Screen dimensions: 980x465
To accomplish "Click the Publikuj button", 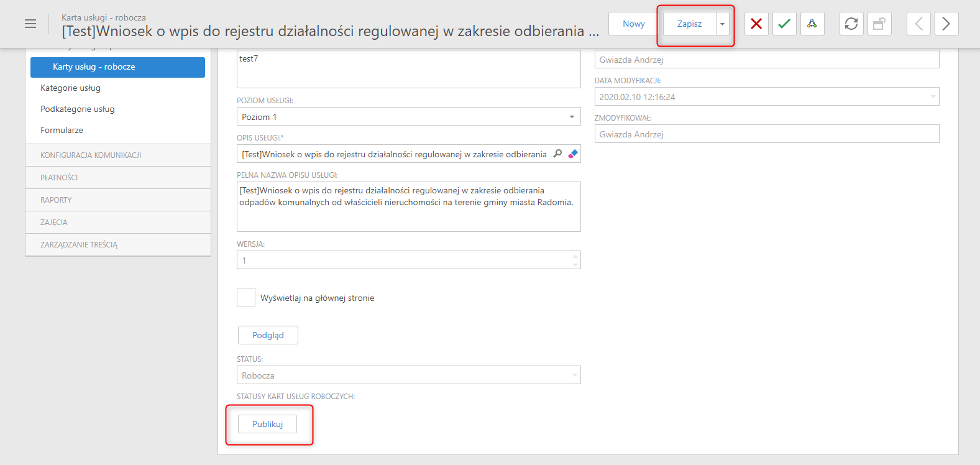I will click(268, 424).
